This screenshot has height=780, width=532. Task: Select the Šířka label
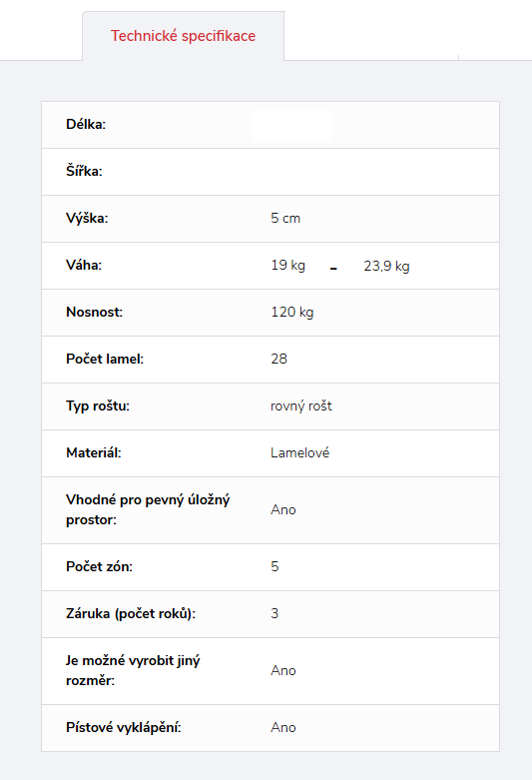pos(84,171)
